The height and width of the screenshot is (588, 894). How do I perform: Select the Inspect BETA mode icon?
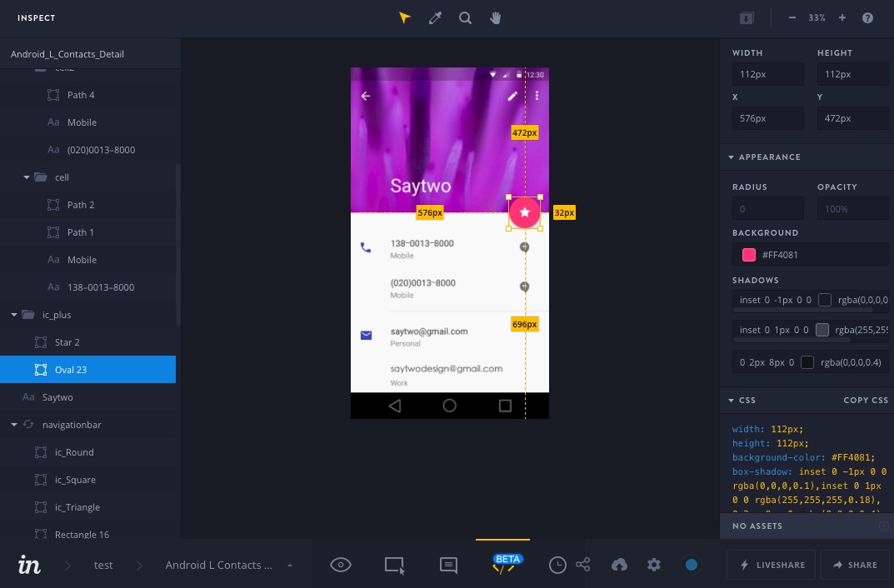[x=504, y=564]
